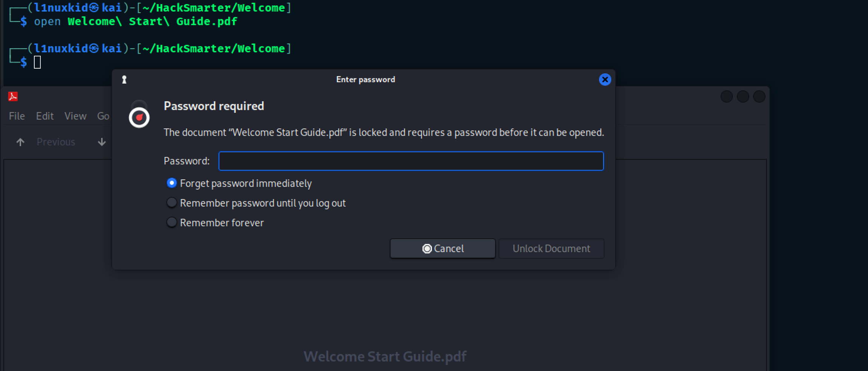Click the up arrow for previous page
The image size is (868, 371).
tap(20, 142)
